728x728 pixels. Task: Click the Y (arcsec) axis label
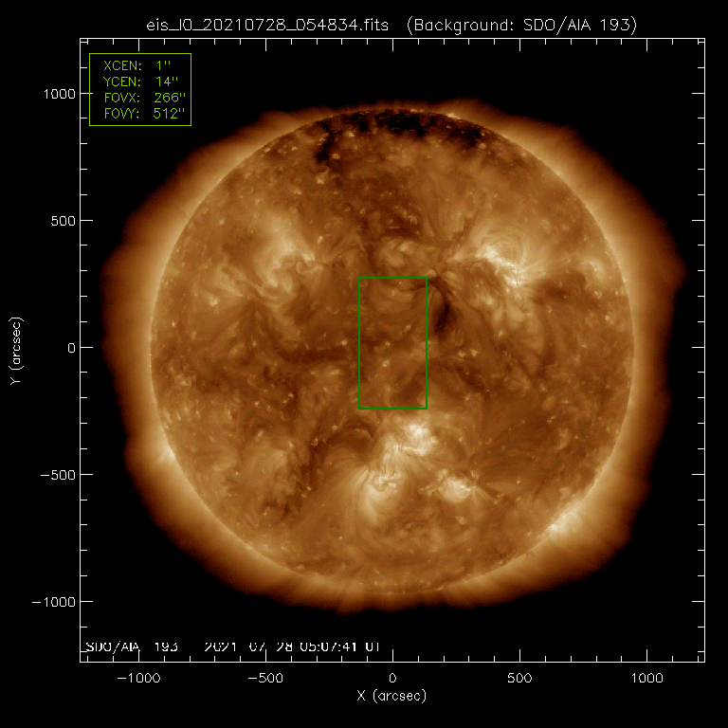[18, 348]
